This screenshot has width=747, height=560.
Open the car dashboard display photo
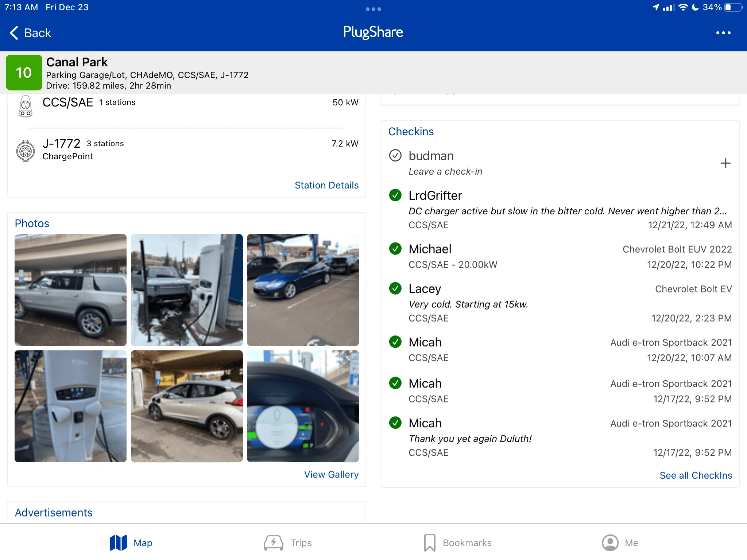click(303, 406)
